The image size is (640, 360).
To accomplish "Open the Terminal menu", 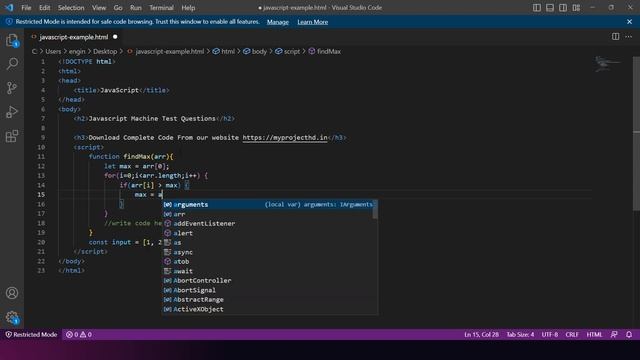I will 161,8.
